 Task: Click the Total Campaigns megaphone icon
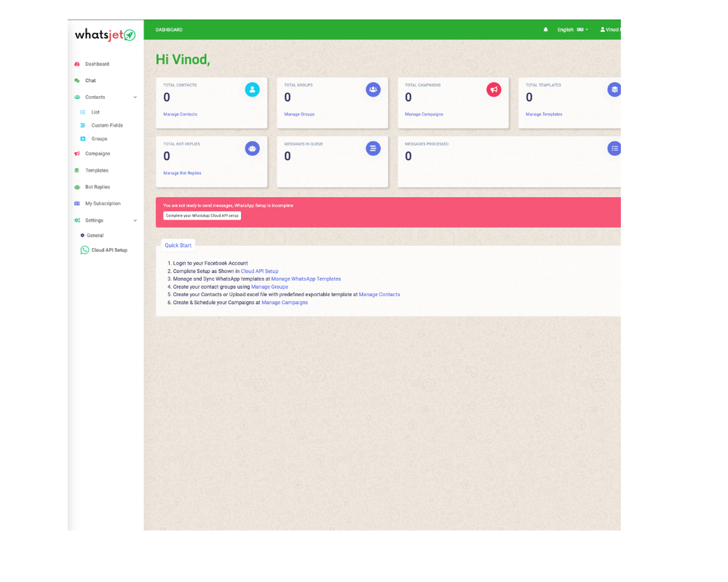(494, 89)
